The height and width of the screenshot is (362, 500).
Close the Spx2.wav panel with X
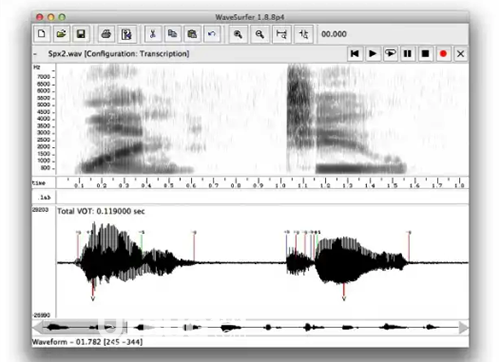point(461,54)
